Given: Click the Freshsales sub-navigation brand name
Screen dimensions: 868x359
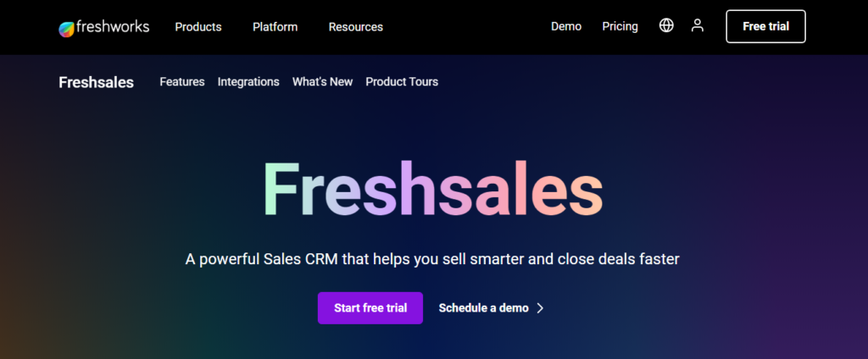Looking at the screenshot, I should point(96,82).
